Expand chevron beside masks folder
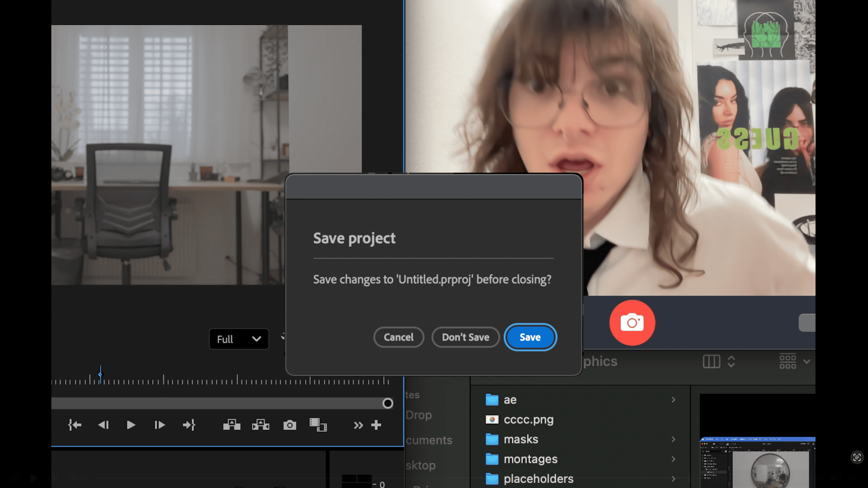Viewport: 868px width, 488px height. click(673, 439)
